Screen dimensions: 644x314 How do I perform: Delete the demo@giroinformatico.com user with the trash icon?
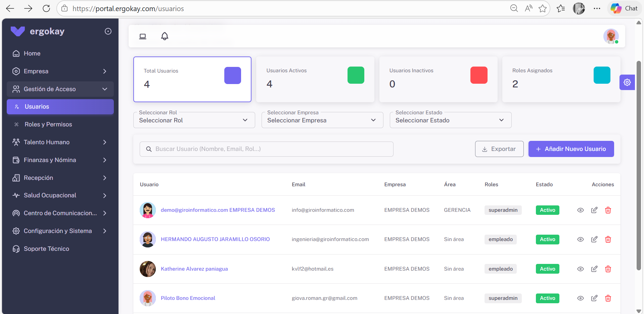coord(608,210)
